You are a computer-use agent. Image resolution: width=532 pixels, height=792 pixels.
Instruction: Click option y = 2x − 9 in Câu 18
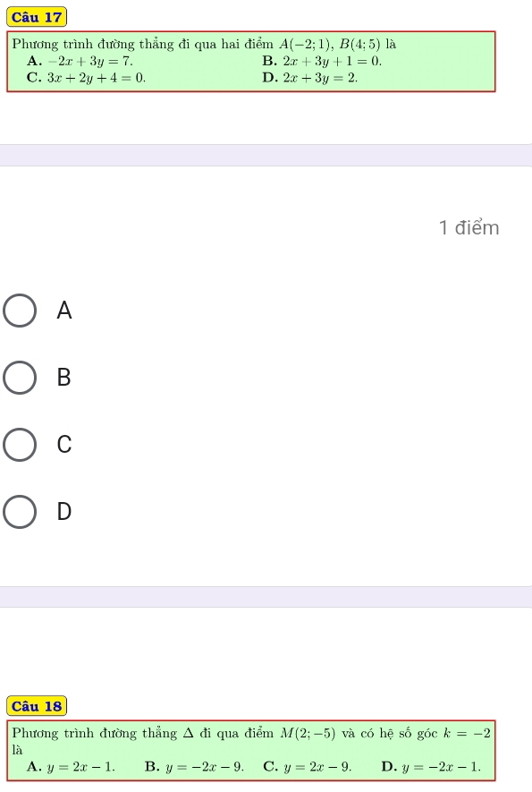point(317,767)
